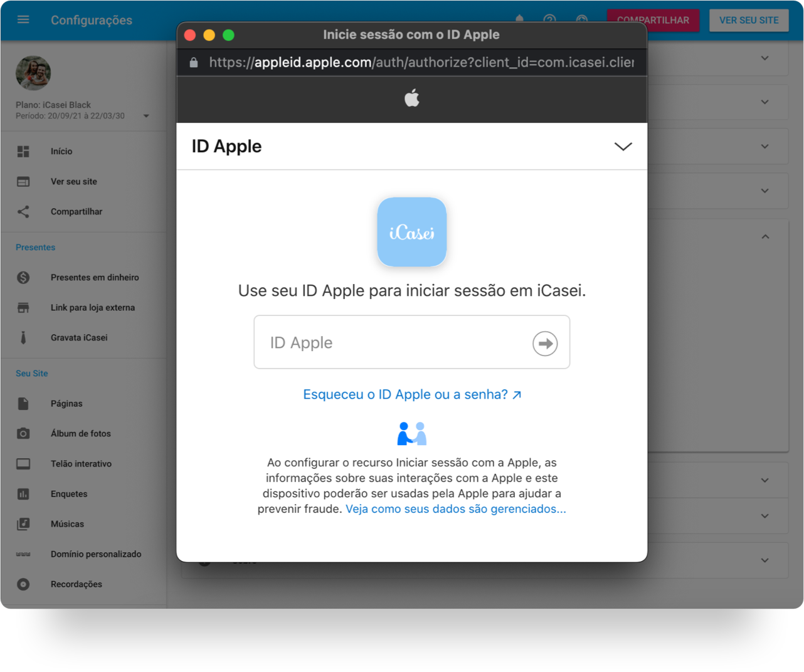Open Veja como seus dados são gerenciados link

tap(456, 509)
